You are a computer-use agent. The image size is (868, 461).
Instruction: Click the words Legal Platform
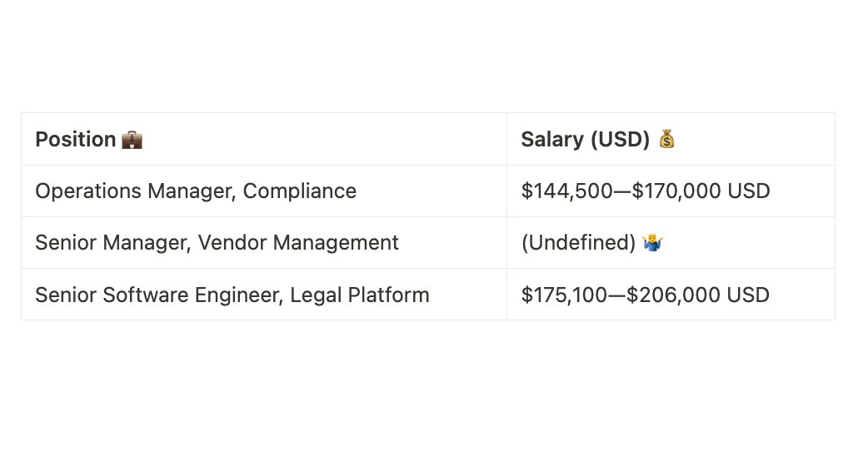pos(360,295)
